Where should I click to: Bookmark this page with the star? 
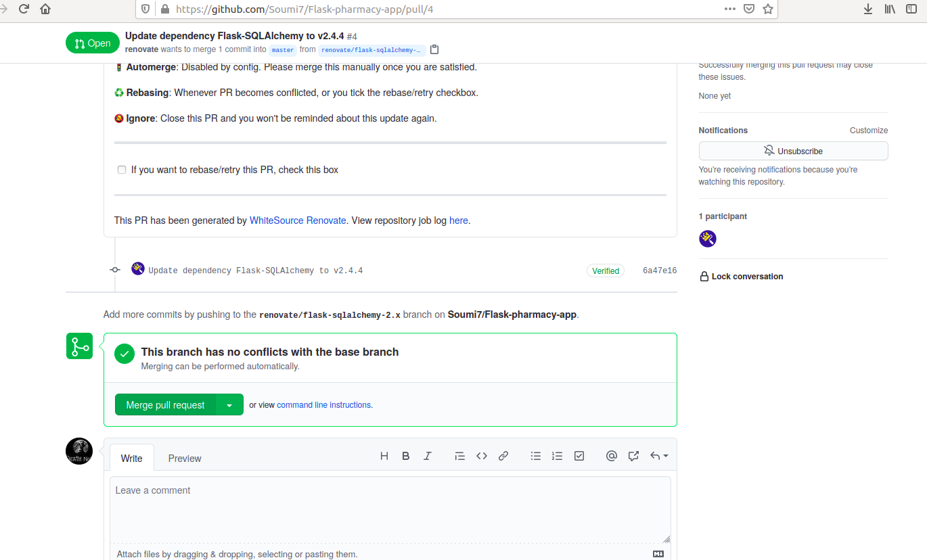[x=768, y=9]
